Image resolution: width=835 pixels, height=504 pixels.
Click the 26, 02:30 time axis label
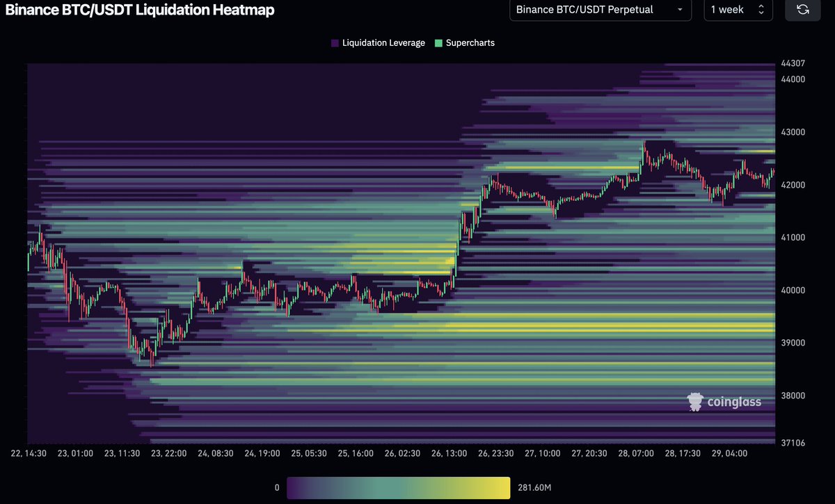click(x=403, y=453)
